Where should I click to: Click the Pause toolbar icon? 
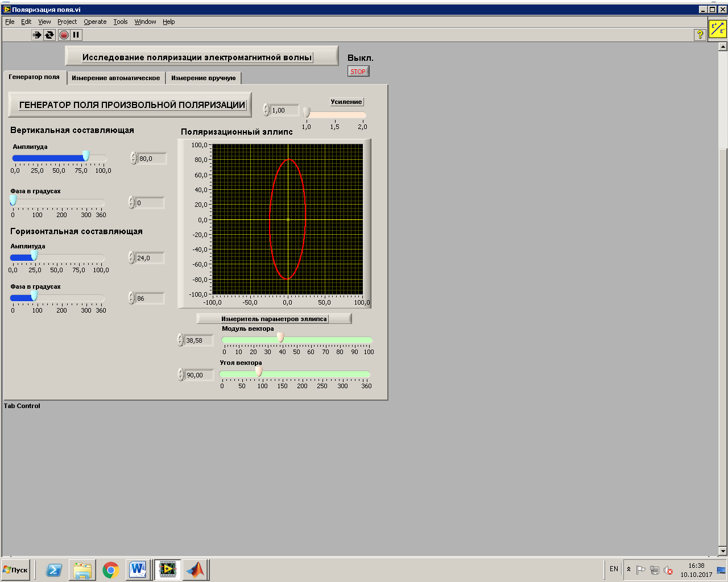[76, 35]
